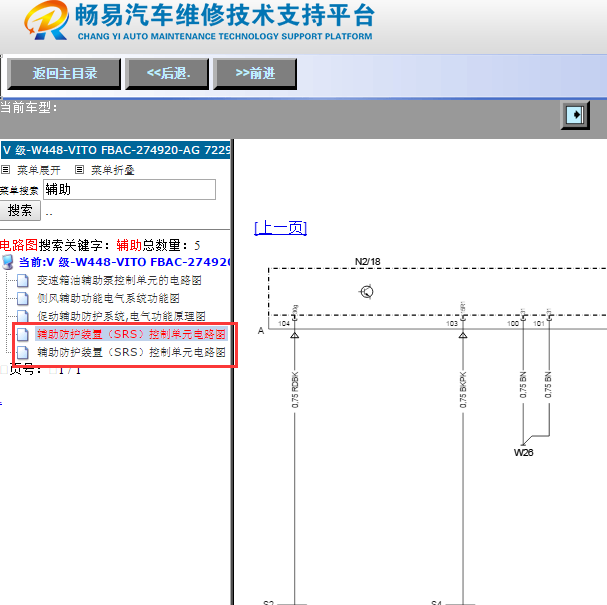Click the 菜单折叠 collapse-menu icon
This screenshot has height=605, width=607.
[79, 170]
